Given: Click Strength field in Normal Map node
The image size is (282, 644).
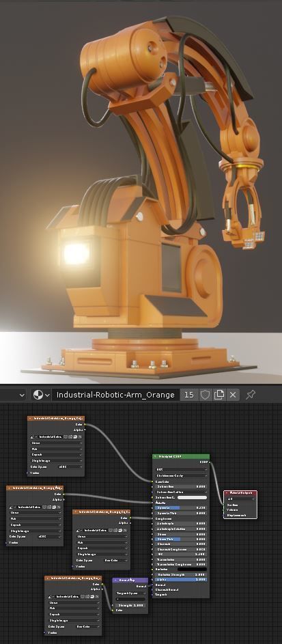Looking at the screenshot, I should tap(130, 605).
